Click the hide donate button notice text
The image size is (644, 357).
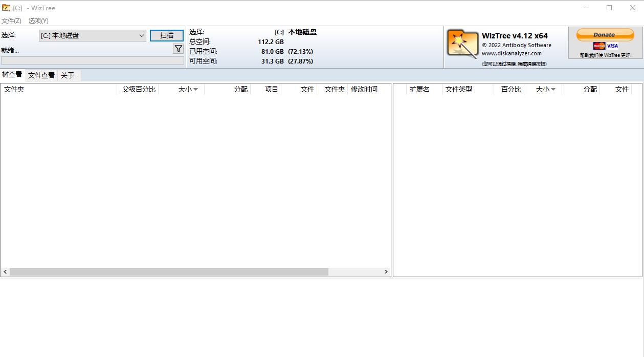(x=514, y=64)
